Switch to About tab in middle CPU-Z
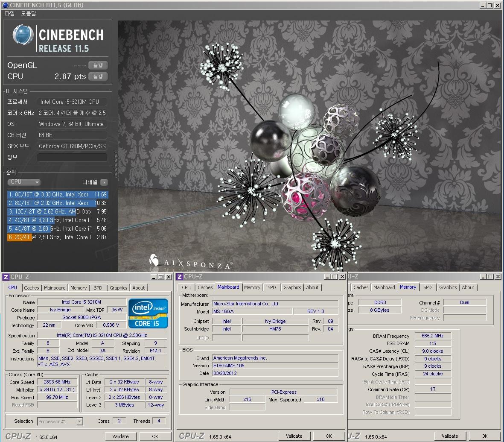 coord(312,287)
